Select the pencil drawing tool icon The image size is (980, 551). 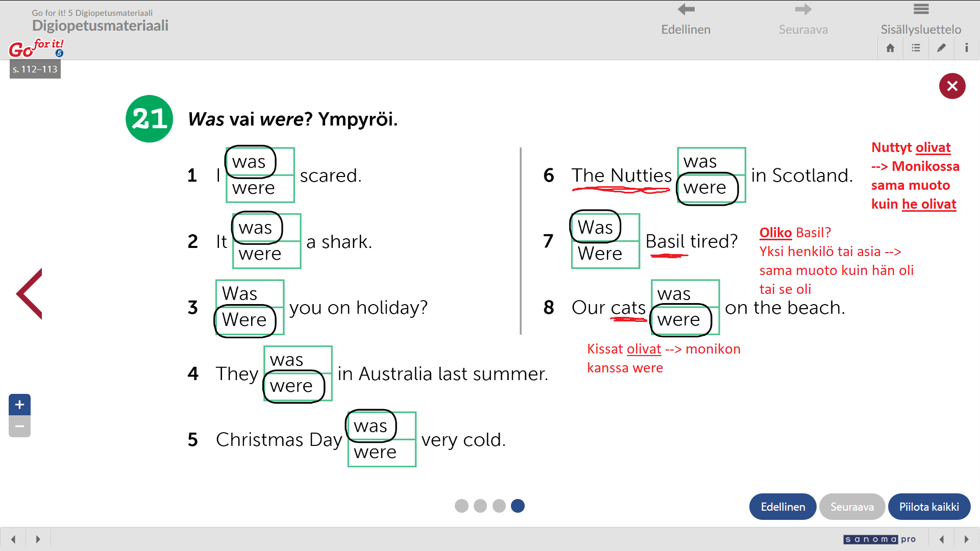click(941, 48)
